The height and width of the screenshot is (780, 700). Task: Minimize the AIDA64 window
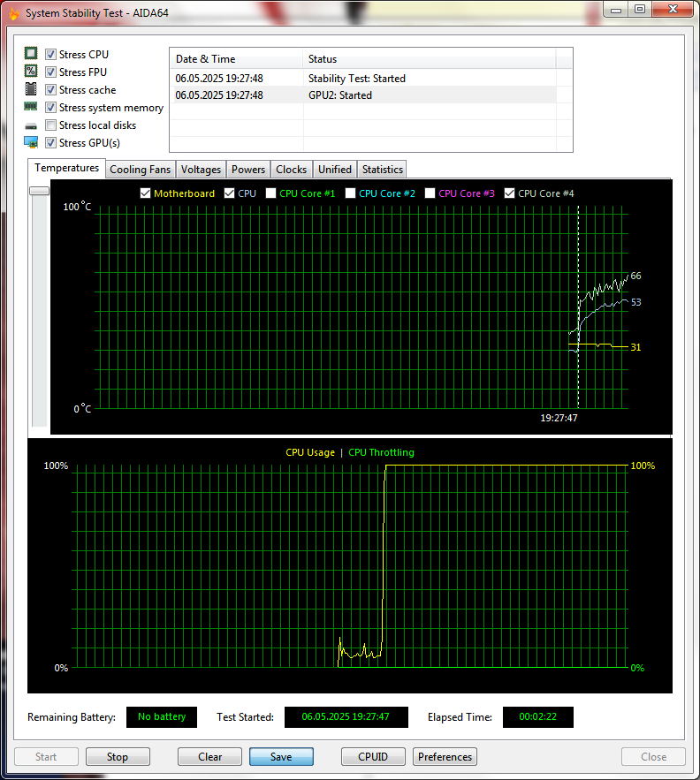[616, 10]
